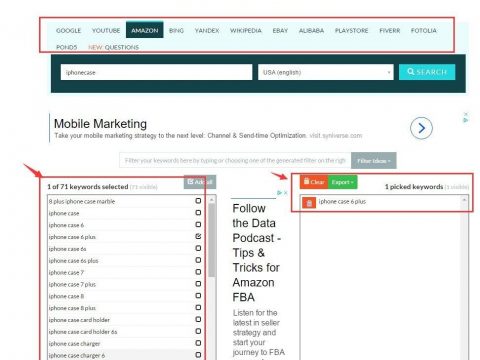Select the AMAZON tab
The image size is (480, 360).
tap(145, 30)
